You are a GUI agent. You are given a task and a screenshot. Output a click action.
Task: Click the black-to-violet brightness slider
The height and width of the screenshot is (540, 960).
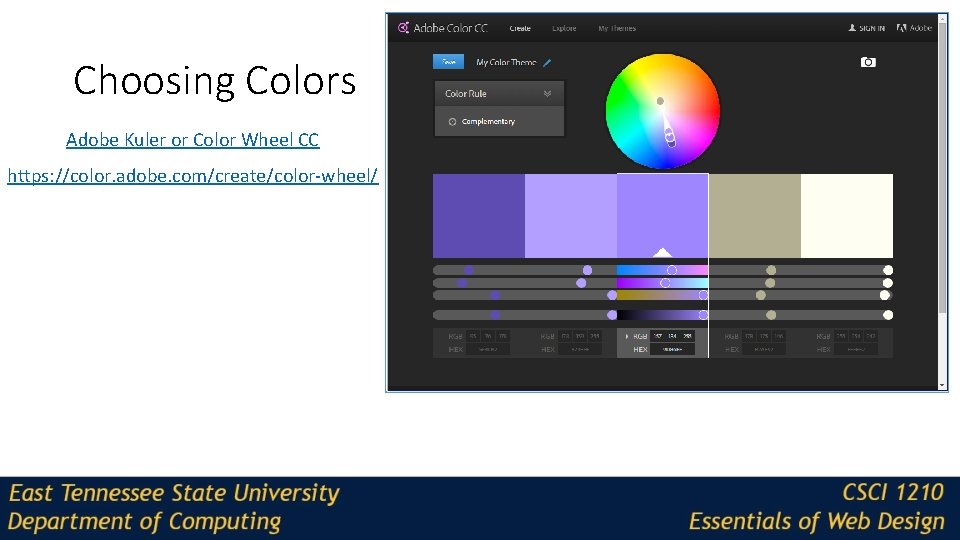(662, 315)
